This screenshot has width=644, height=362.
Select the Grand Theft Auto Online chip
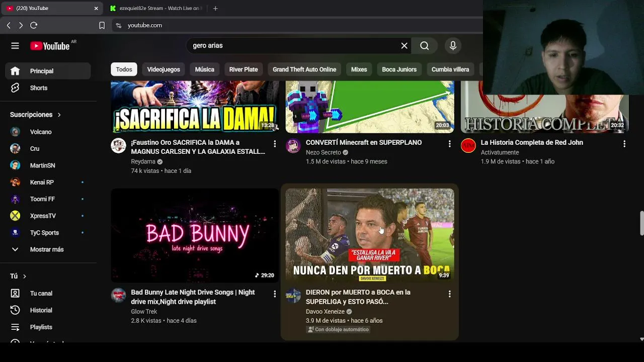(304, 69)
